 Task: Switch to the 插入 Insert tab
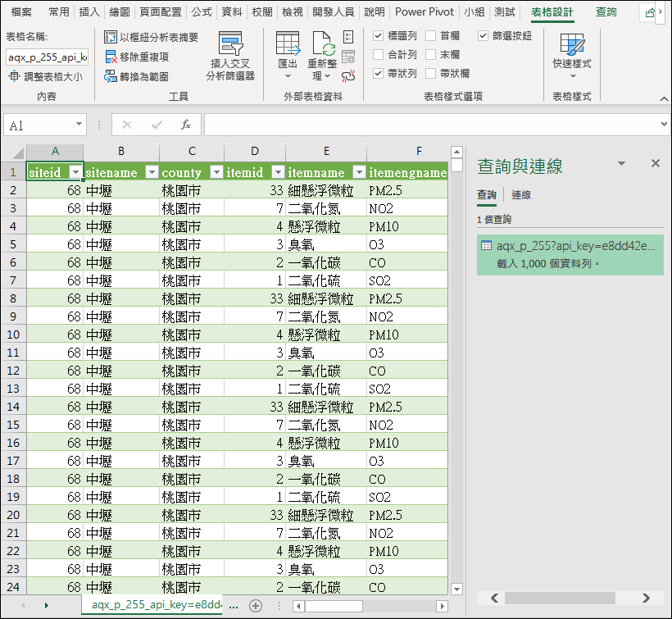coord(89,12)
